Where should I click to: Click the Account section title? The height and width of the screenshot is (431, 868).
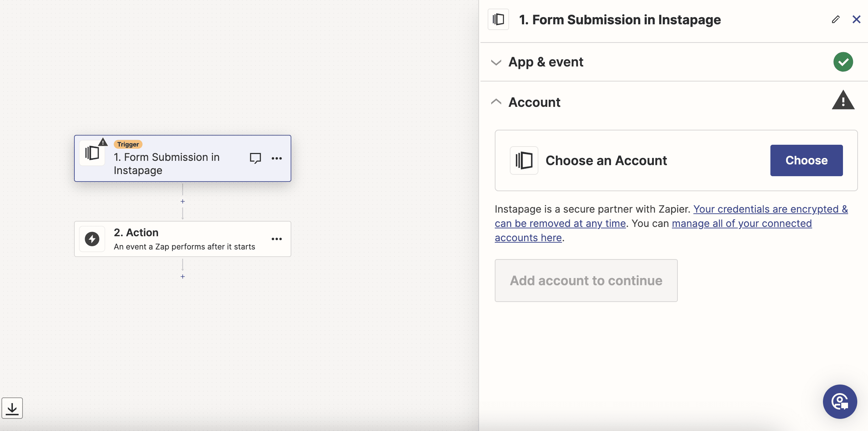click(x=534, y=102)
